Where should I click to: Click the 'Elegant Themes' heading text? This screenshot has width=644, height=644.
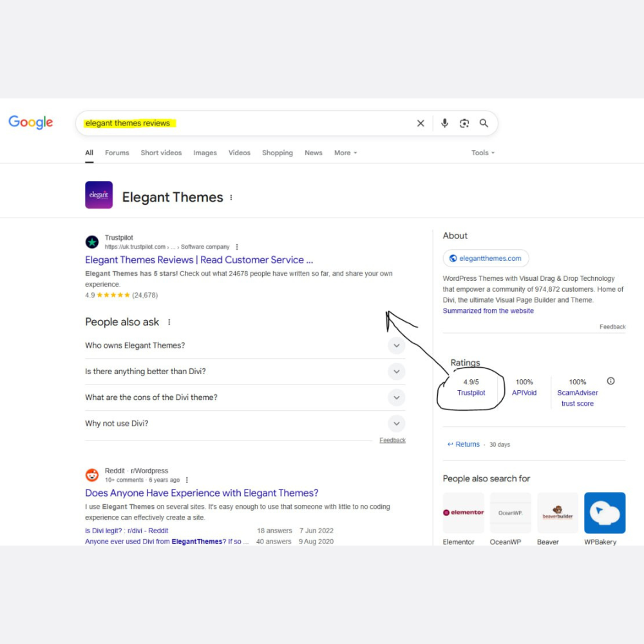(x=173, y=197)
